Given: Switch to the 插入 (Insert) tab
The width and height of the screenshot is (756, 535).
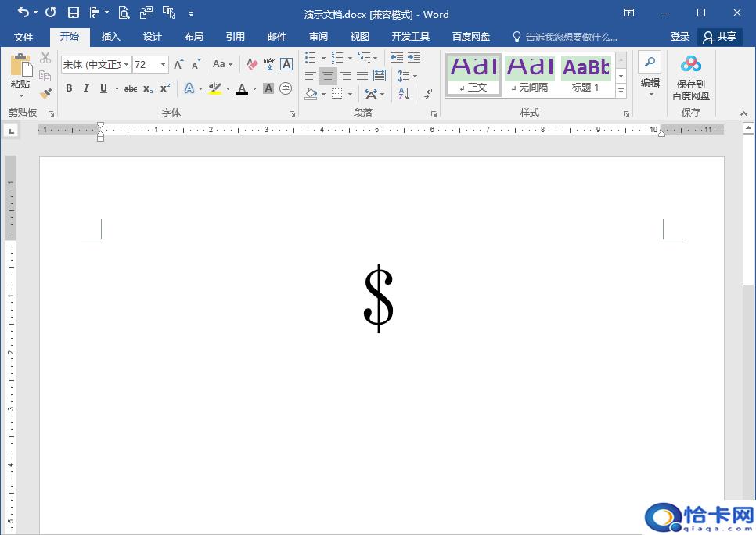Looking at the screenshot, I should click(111, 37).
